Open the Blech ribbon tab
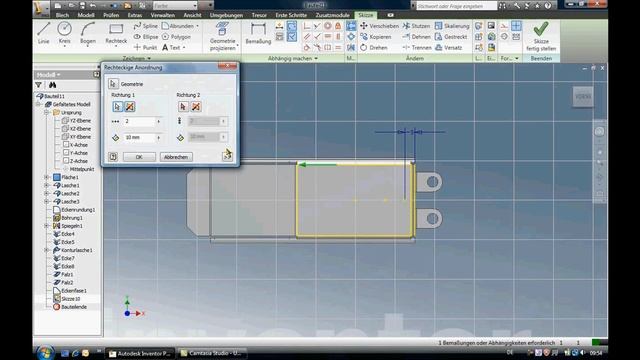640x360 pixels. tap(62, 15)
